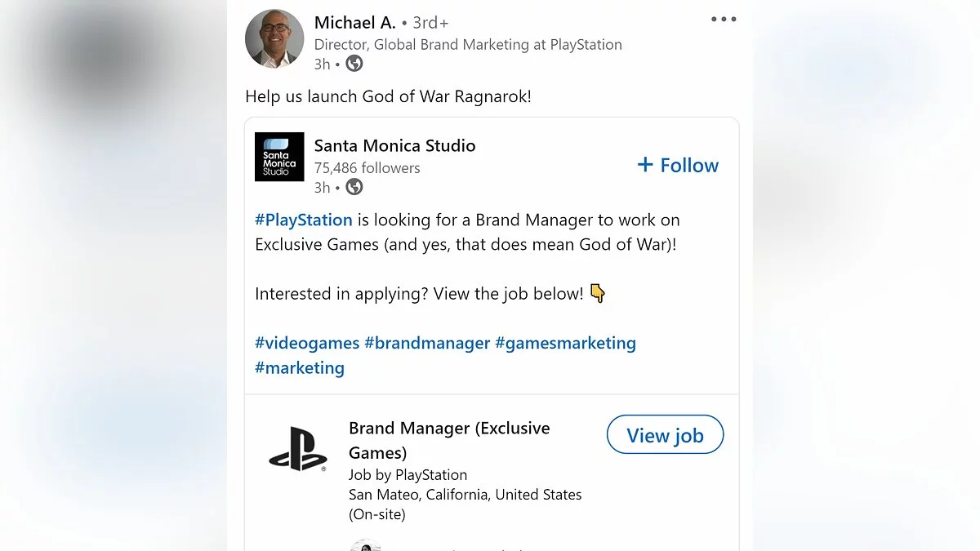Open the three-dot post options menu

click(x=724, y=20)
